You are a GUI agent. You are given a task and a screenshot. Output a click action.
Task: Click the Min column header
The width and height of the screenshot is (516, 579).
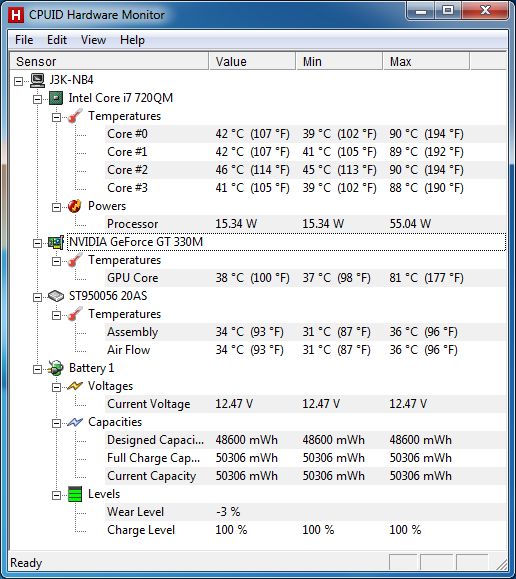[x=339, y=61]
